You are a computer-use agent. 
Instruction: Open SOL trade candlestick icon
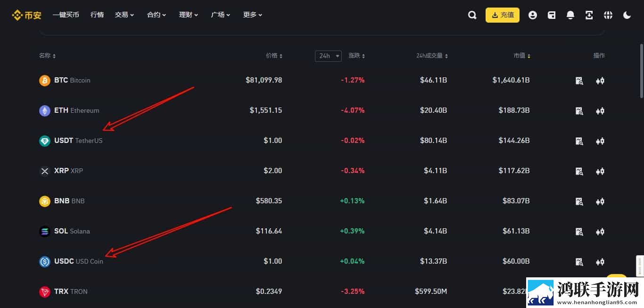pyautogui.click(x=600, y=232)
